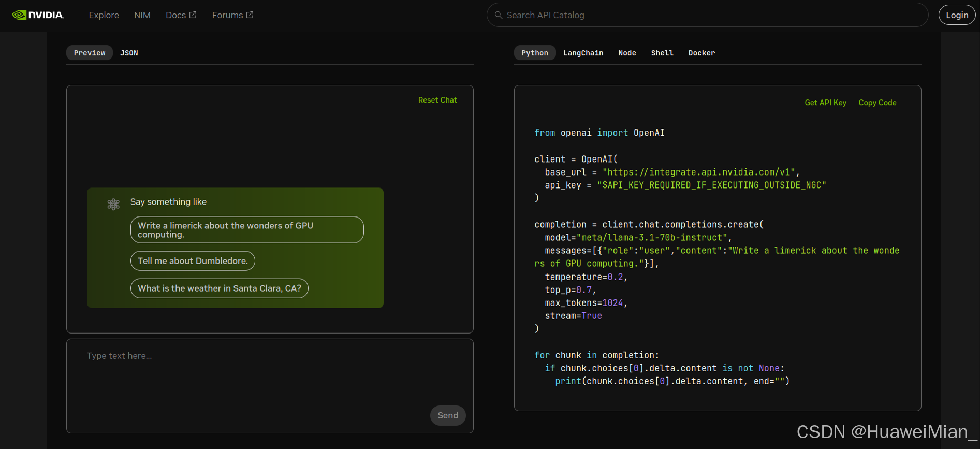Open the NIM nav item
Image resolution: width=980 pixels, height=449 pixels.
142,15
